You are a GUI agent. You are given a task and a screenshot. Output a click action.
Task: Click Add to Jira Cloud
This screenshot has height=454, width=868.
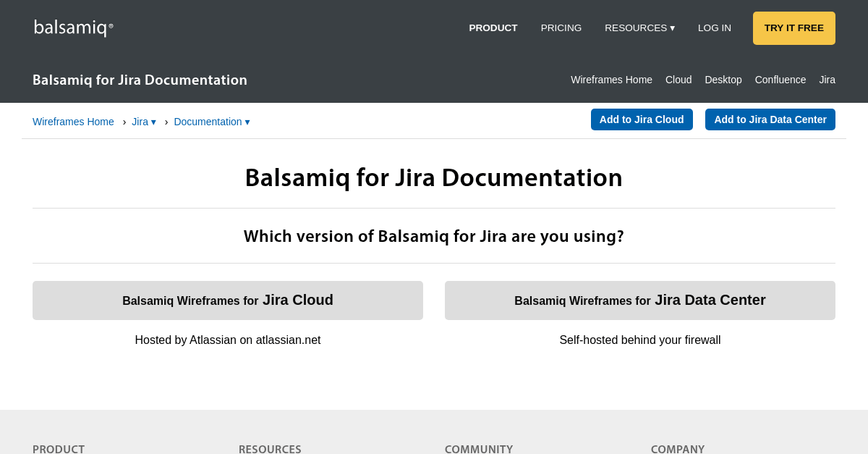tap(642, 119)
